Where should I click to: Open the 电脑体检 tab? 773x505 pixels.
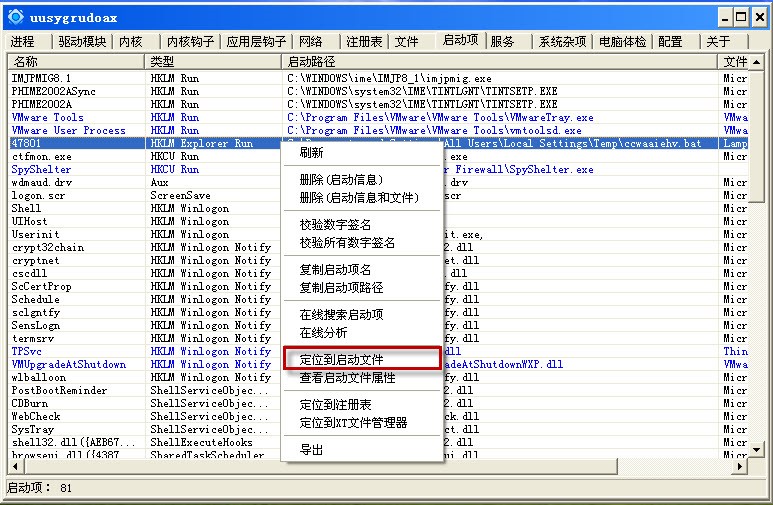622,41
